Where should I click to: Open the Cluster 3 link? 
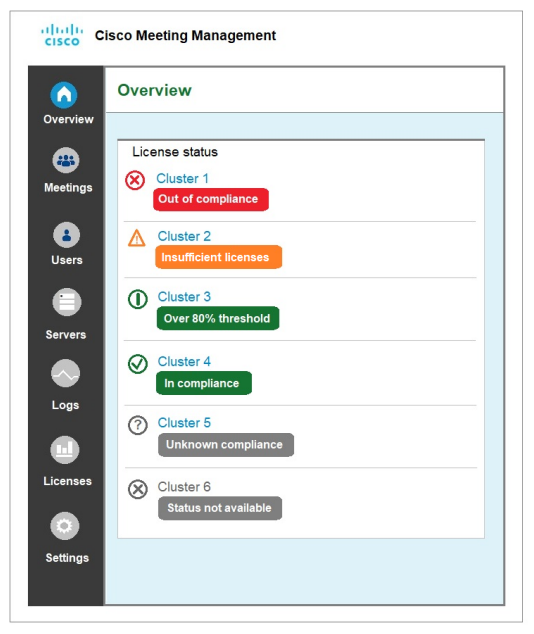(x=184, y=297)
